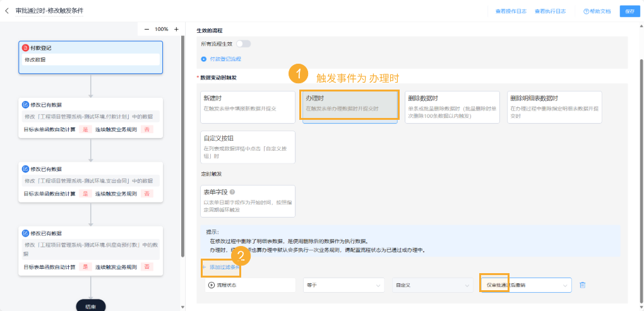Click the red 付款登记 form icon
This screenshot has width=644, height=311.
pos(25,48)
